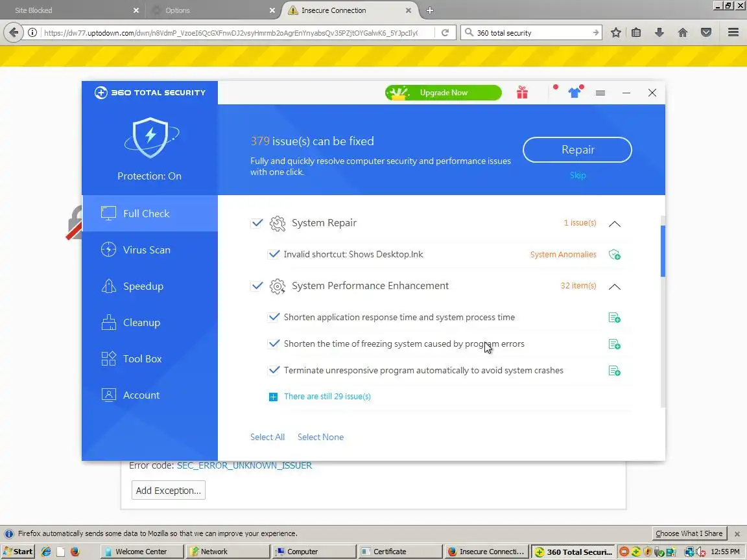Click the Select All link
This screenshot has height=560, width=747.
267,437
